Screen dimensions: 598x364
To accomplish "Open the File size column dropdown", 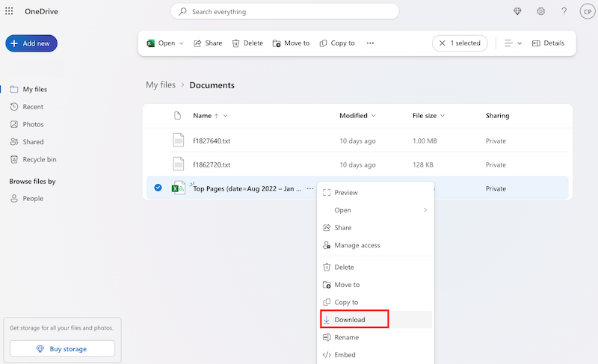I will (x=443, y=116).
